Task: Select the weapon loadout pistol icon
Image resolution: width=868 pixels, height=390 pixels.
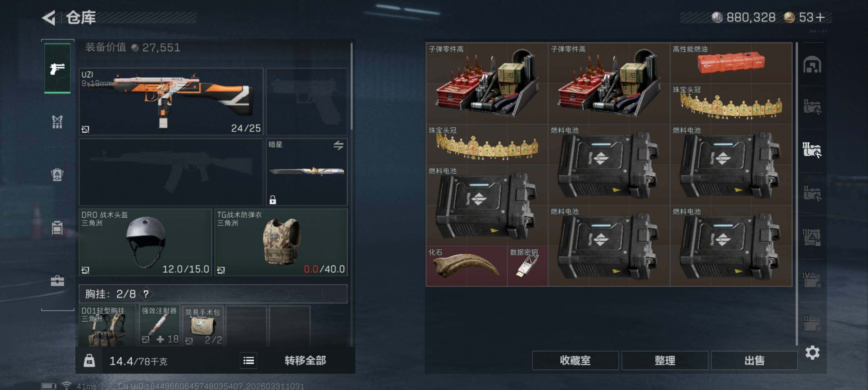Action: (57, 68)
